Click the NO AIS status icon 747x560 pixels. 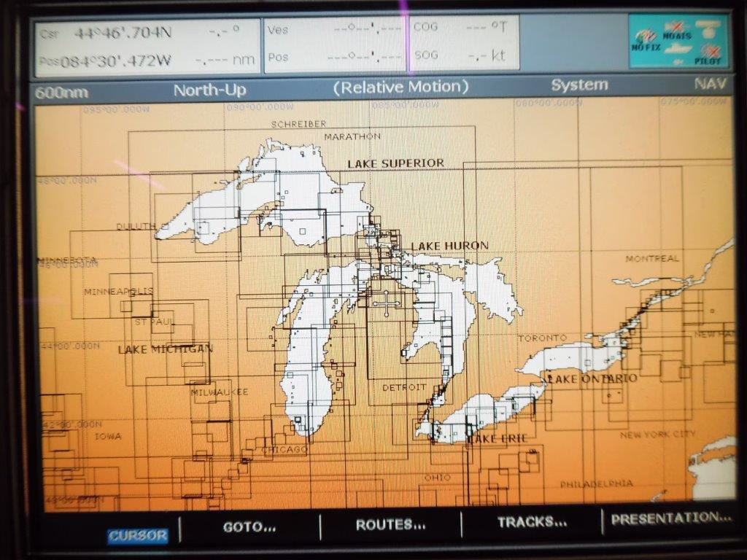coord(677,30)
